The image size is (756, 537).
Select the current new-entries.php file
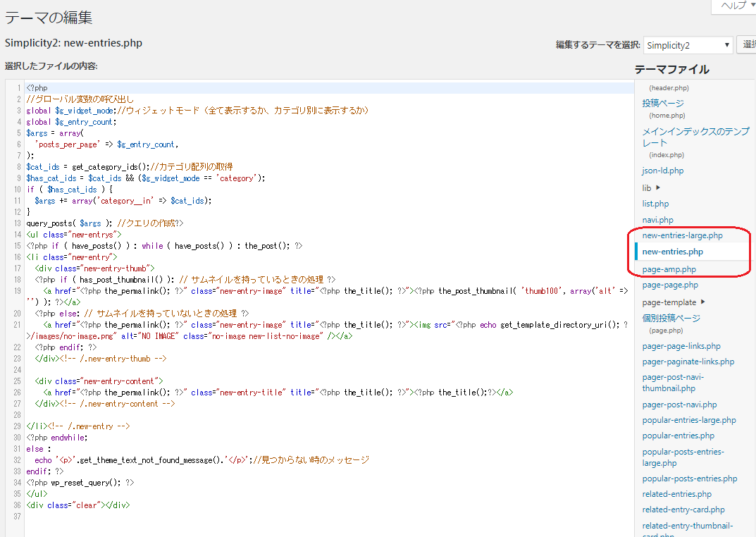pyautogui.click(x=673, y=252)
